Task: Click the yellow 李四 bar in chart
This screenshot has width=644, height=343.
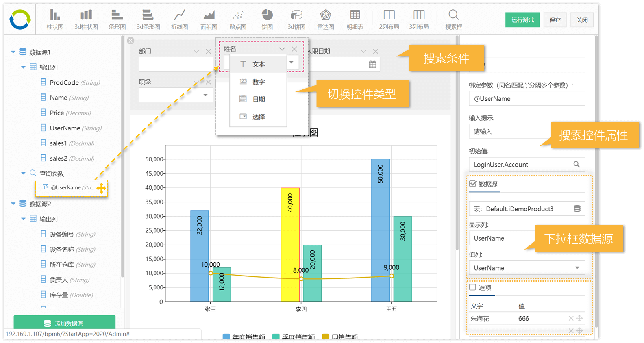Action: click(x=290, y=244)
